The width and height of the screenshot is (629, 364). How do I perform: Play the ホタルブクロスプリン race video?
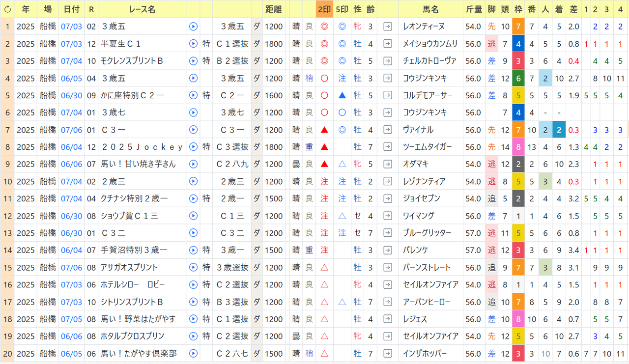coord(193,336)
